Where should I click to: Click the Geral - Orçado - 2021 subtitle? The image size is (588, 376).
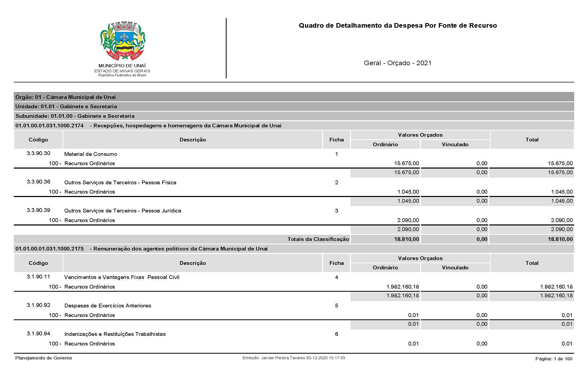click(x=398, y=63)
